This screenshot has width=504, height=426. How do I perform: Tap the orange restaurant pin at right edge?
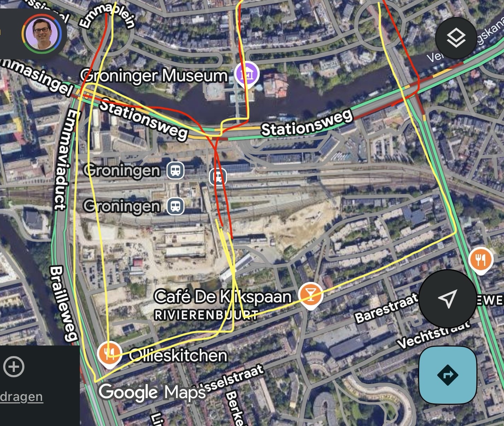pos(481,260)
